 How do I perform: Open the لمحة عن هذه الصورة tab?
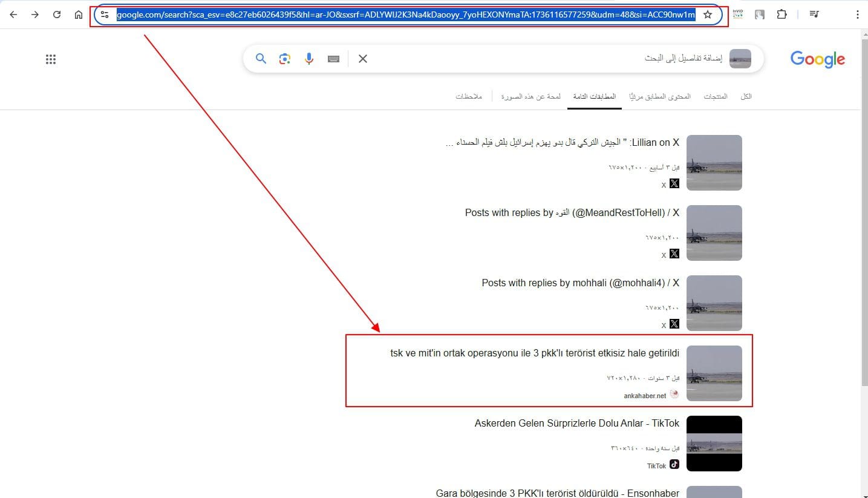point(530,97)
